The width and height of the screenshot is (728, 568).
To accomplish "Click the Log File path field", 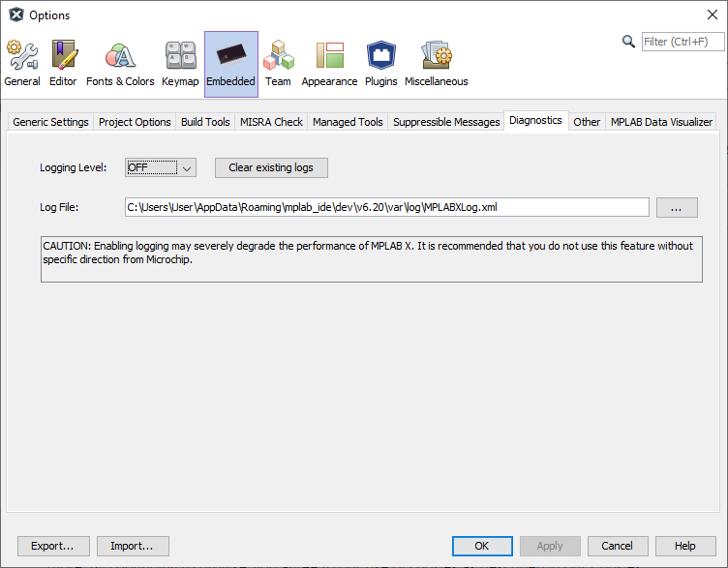I will tap(387, 207).
